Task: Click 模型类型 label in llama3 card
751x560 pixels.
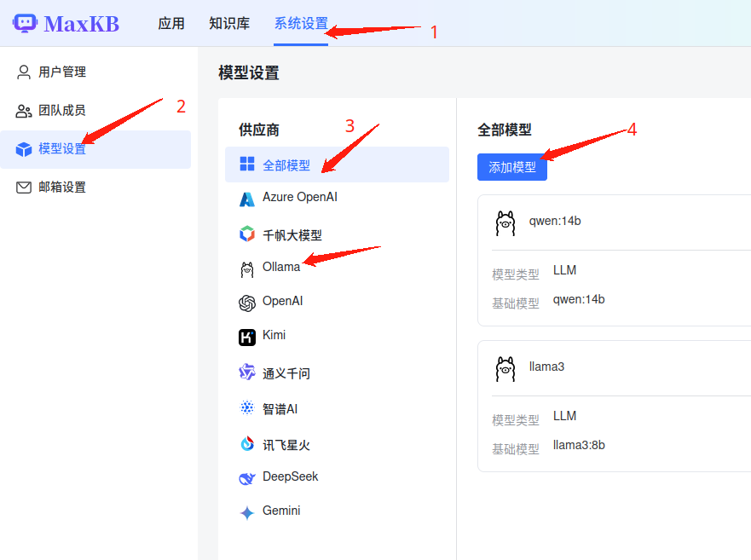Action: 516,420
